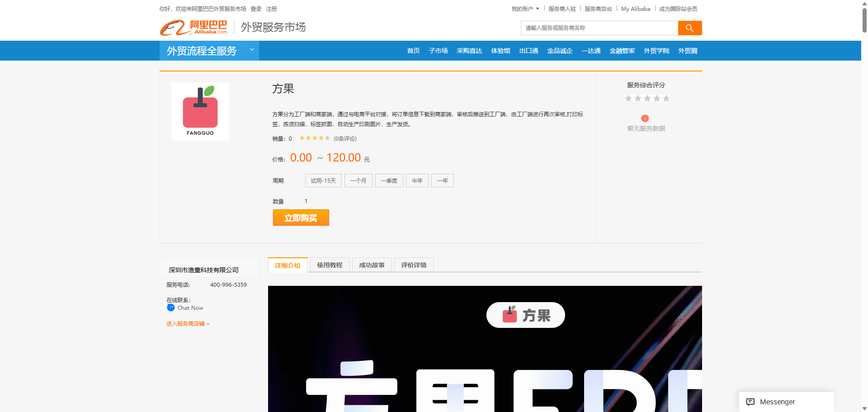Select the 试用-15天 period option
Screen dimensions: 868x412
click(x=323, y=180)
